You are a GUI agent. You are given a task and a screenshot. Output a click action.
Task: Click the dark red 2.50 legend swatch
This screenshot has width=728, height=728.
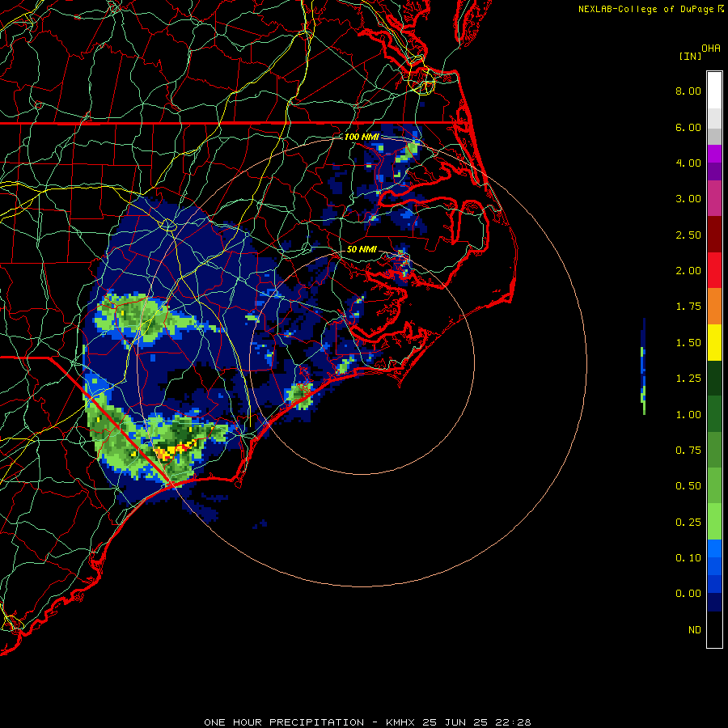coord(714,235)
